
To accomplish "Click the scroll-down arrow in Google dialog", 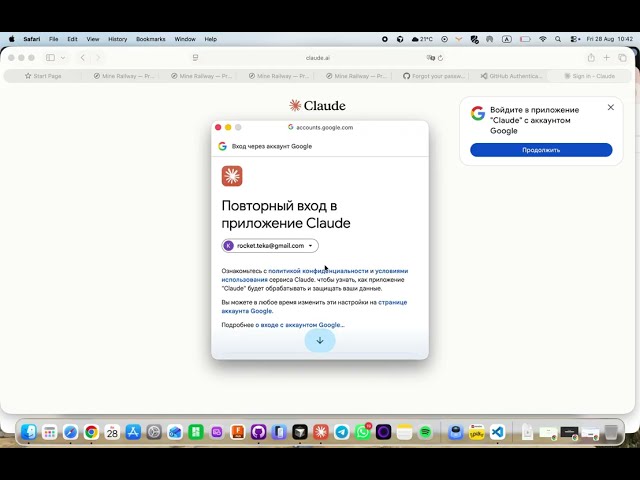I will [320, 340].
